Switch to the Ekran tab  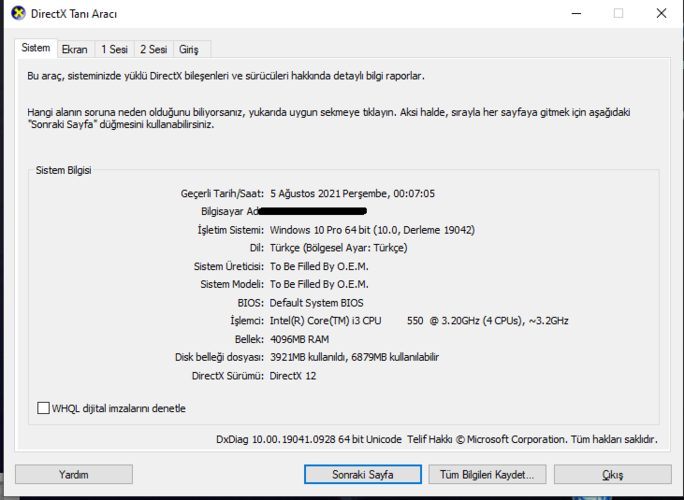coord(74,49)
